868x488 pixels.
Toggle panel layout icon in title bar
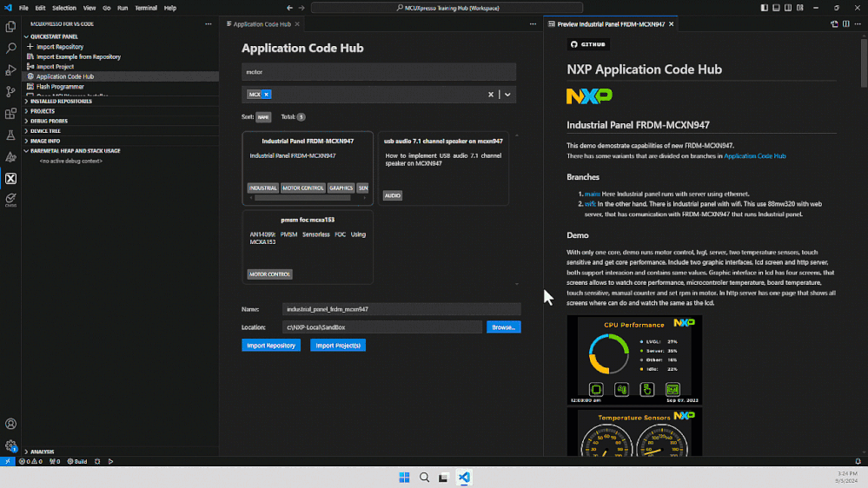tap(776, 8)
